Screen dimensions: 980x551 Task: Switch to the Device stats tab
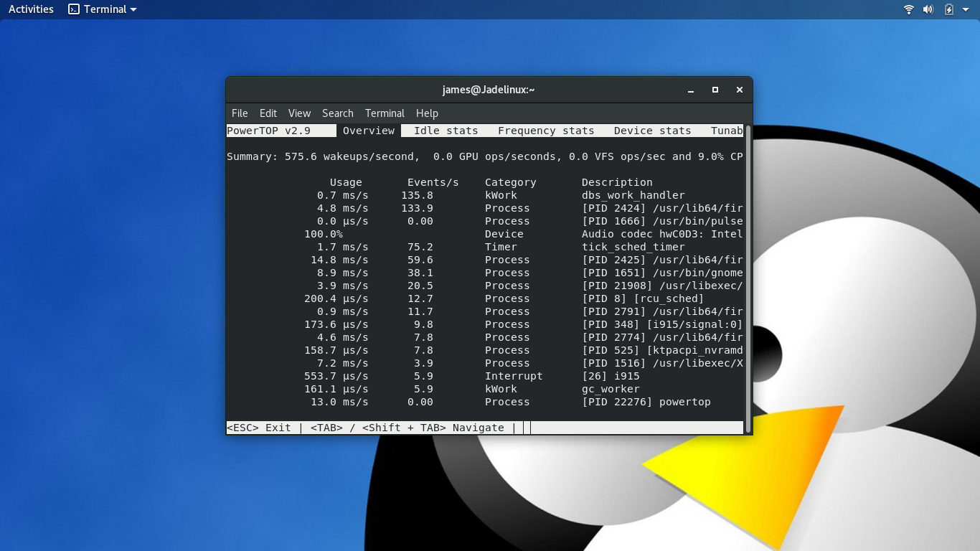(x=653, y=131)
